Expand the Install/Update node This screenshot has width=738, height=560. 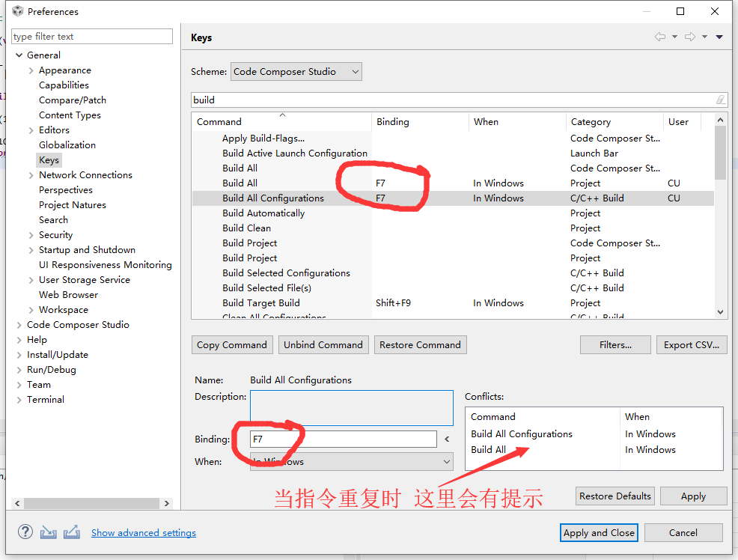[x=19, y=356]
